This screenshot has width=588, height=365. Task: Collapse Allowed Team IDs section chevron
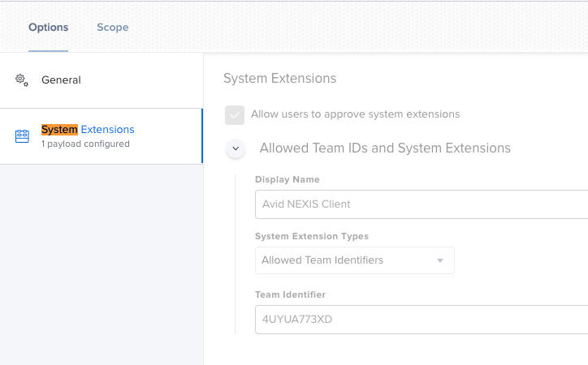236,148
